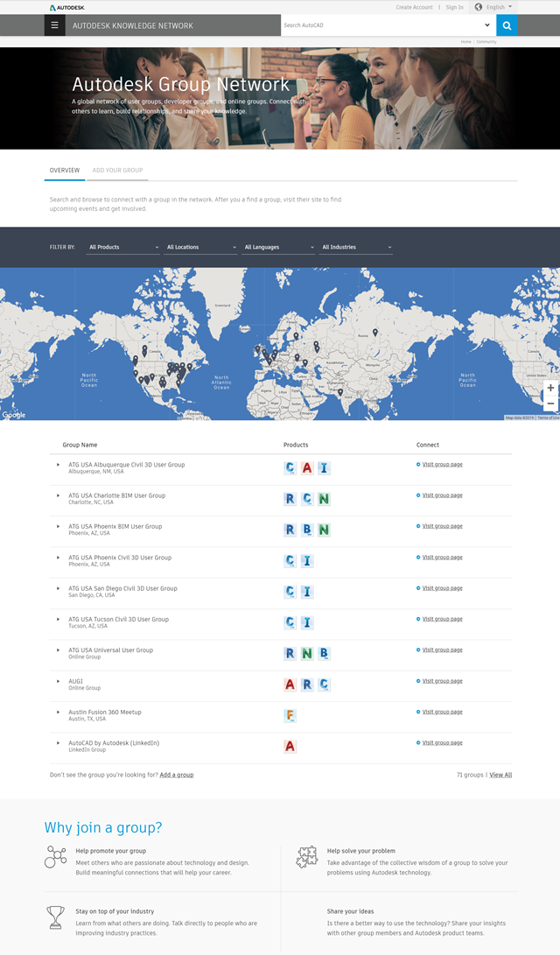Expand the Austin Fusion 360 Meetup row

click(x=59, y=712)
